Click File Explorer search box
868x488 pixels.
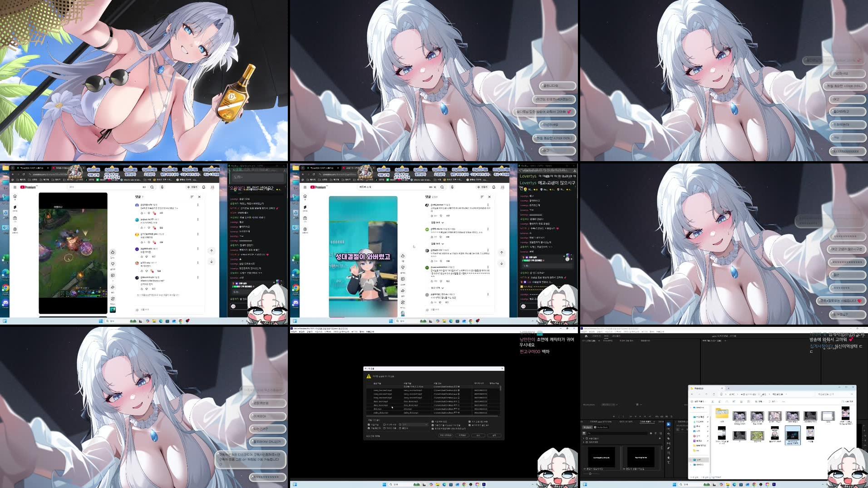(x=834, y=394)
